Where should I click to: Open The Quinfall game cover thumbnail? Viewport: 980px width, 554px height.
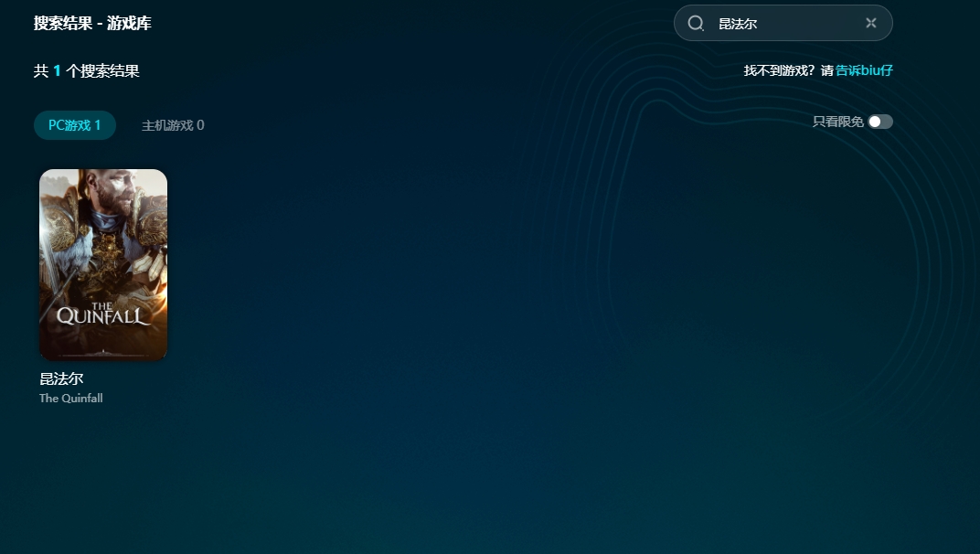(103, 264)
